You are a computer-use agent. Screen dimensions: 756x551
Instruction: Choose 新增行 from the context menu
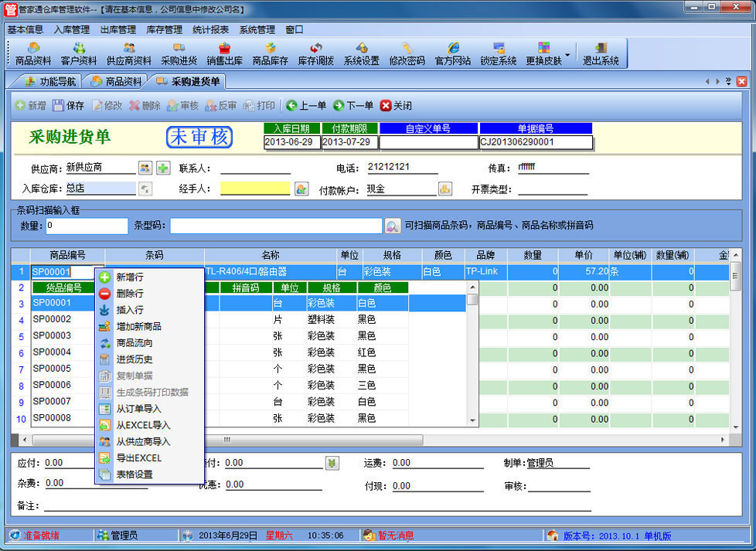129,277
